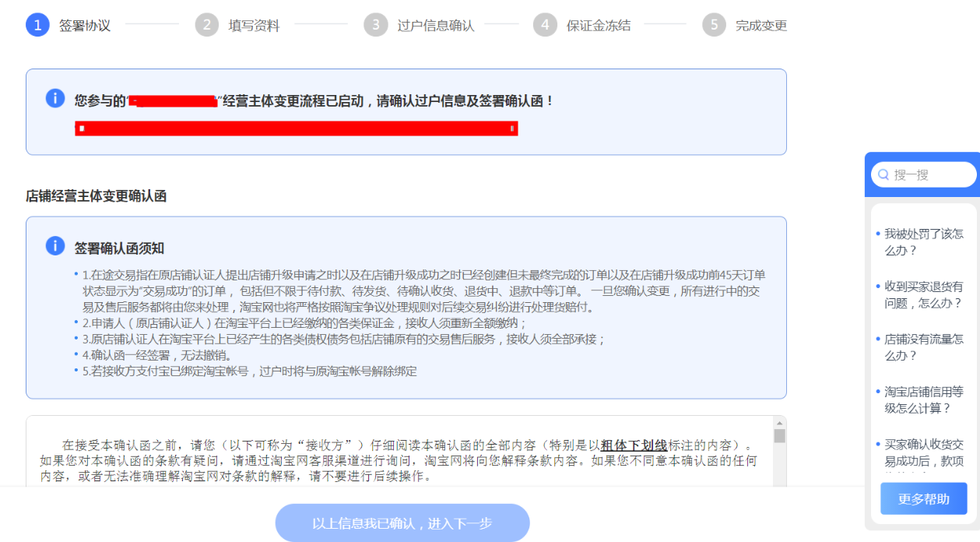Select the 保证金冻结 step label
980x542 pixels.
coord(598,26)
